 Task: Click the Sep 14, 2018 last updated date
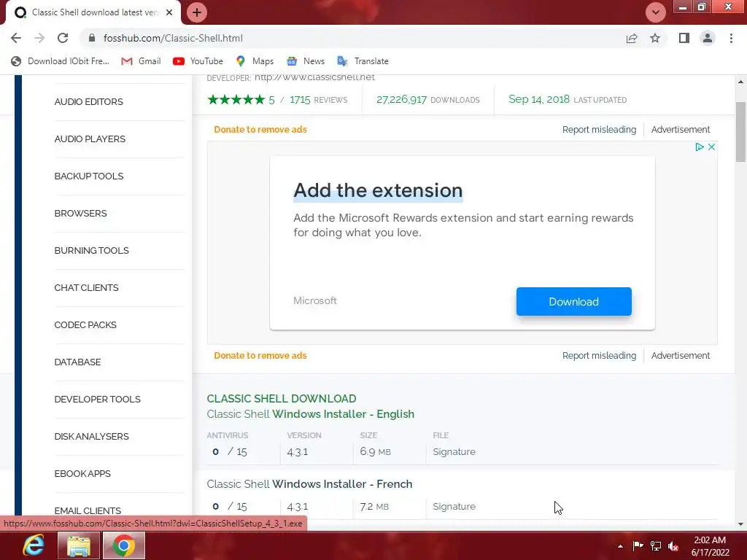[x=539, y=99]
